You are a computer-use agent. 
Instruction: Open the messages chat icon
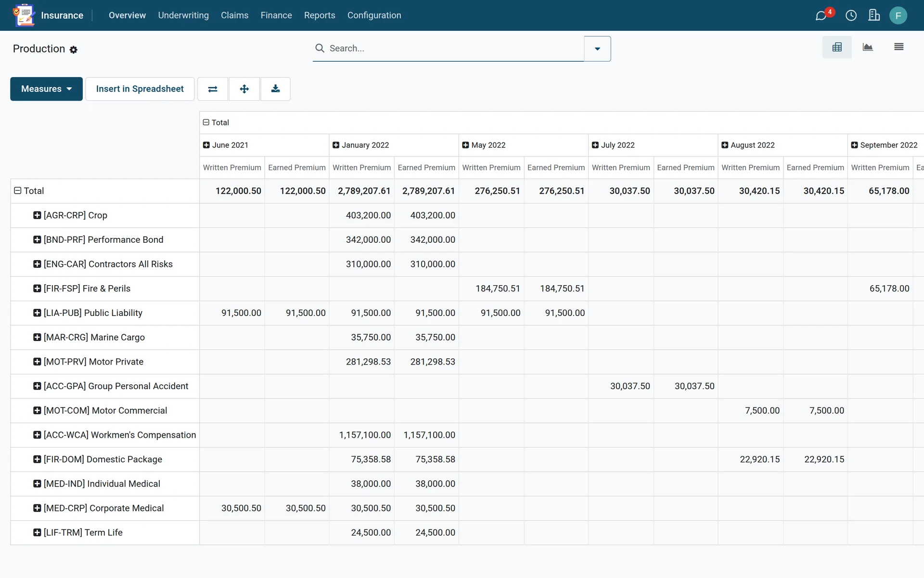pos(821,15)
